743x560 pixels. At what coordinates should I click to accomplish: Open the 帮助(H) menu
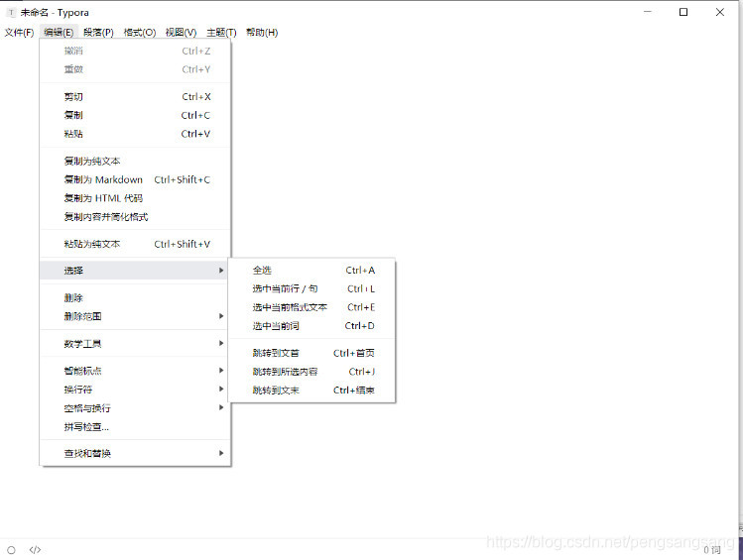[x=262, y=33]
